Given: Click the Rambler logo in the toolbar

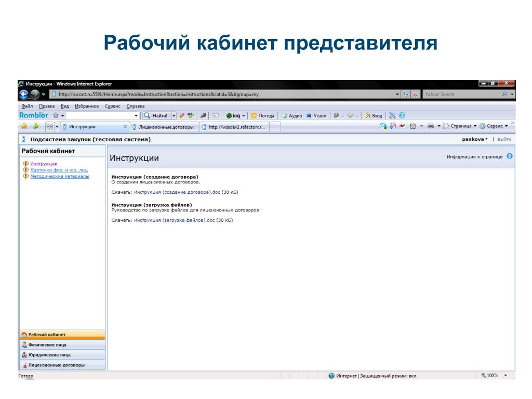Looking at the screenshot, I should coord(34,115).
